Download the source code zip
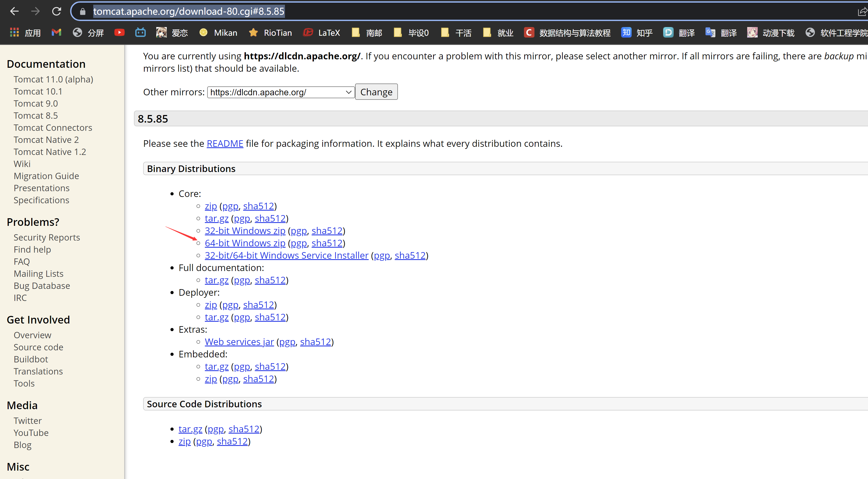This screenshot has width=868, height=479. [184, 441]
